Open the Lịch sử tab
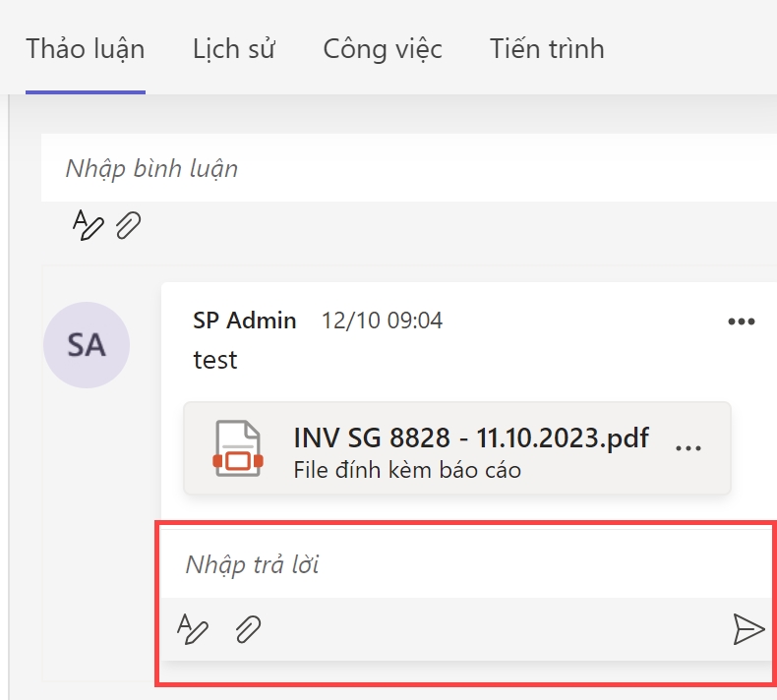 [234, 49]
